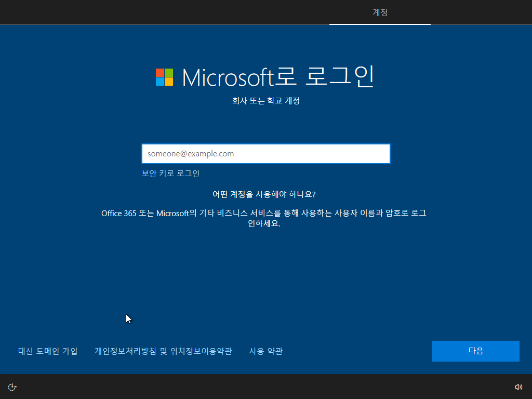Click the 대신 도메인 가입 link
532x399 pixels.
coord(48,351)
